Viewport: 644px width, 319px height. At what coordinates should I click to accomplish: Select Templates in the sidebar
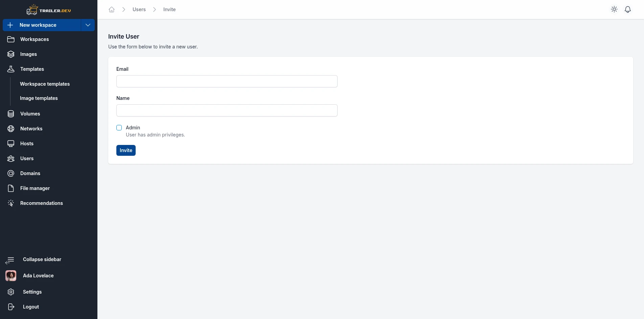click(x=32, y=69)
